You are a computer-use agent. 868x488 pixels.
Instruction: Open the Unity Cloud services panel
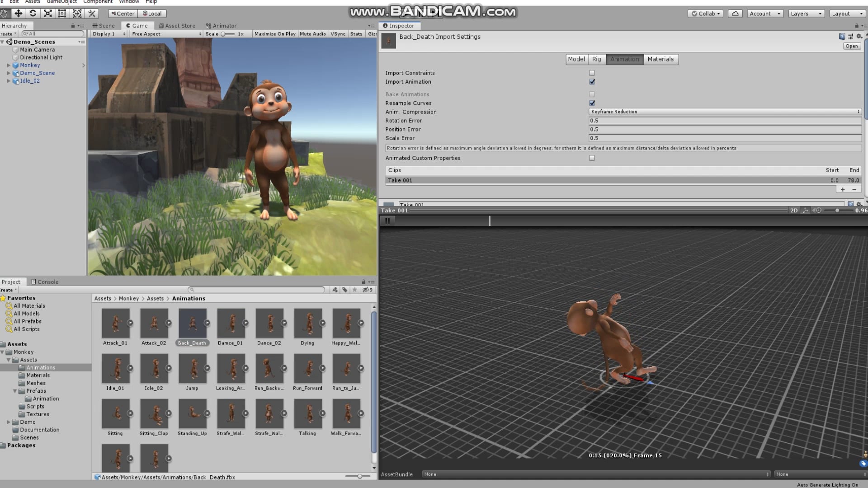point(735,13)
